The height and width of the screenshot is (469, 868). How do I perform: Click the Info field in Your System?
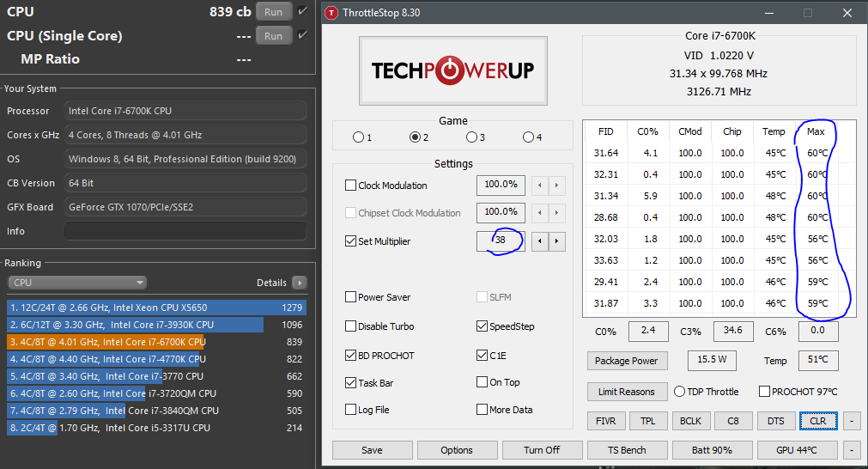[x=185, y=231]
